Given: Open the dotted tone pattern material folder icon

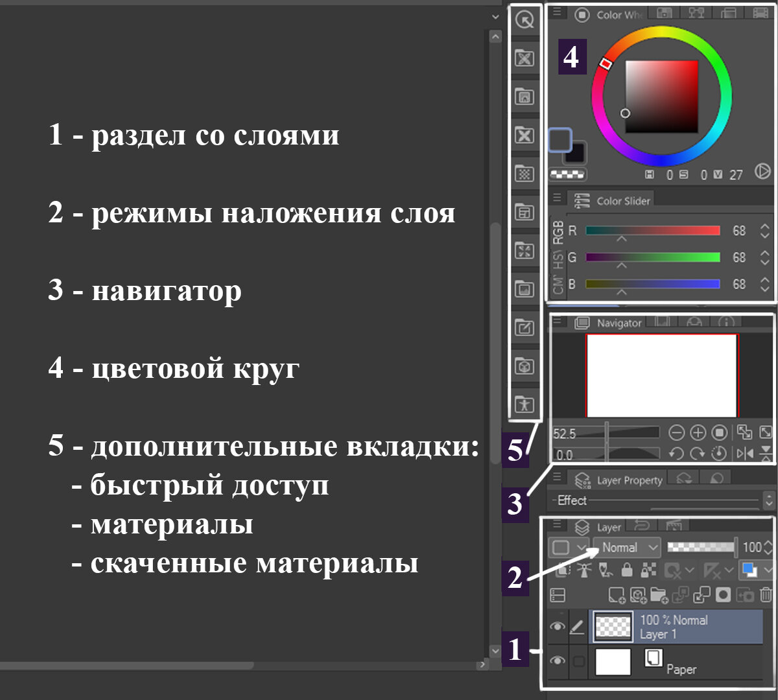Looking at the screenshot, I should 525,174.
